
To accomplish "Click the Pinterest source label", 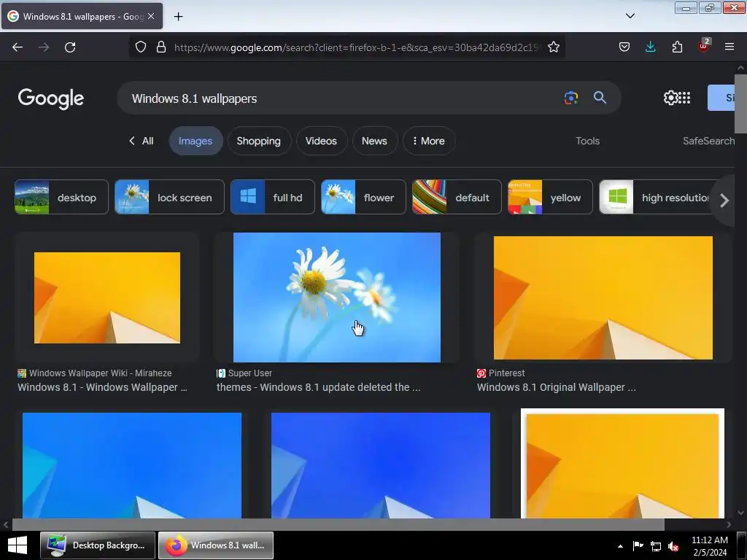I will 506,373.
